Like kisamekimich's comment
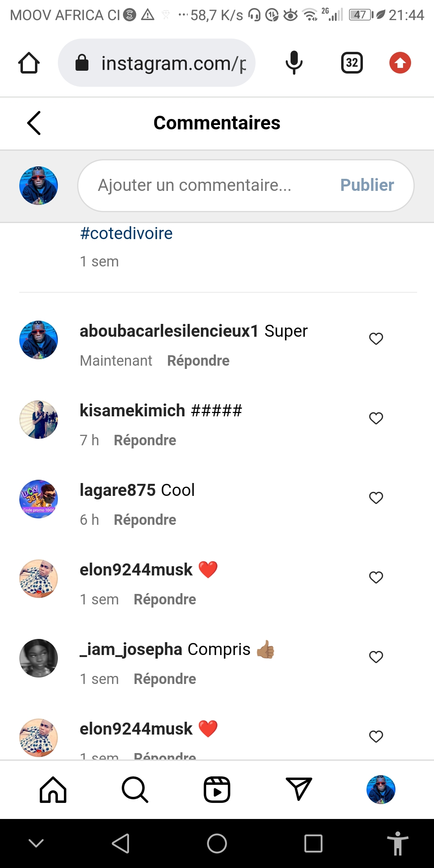The height and width of the screenshot is (868, 434). click(x=376, y=418)
